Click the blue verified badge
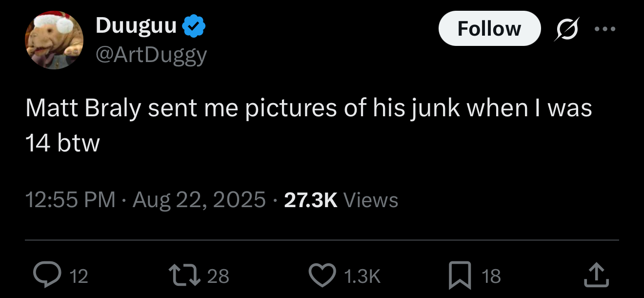The image size is (644, 298). [194, 27]
